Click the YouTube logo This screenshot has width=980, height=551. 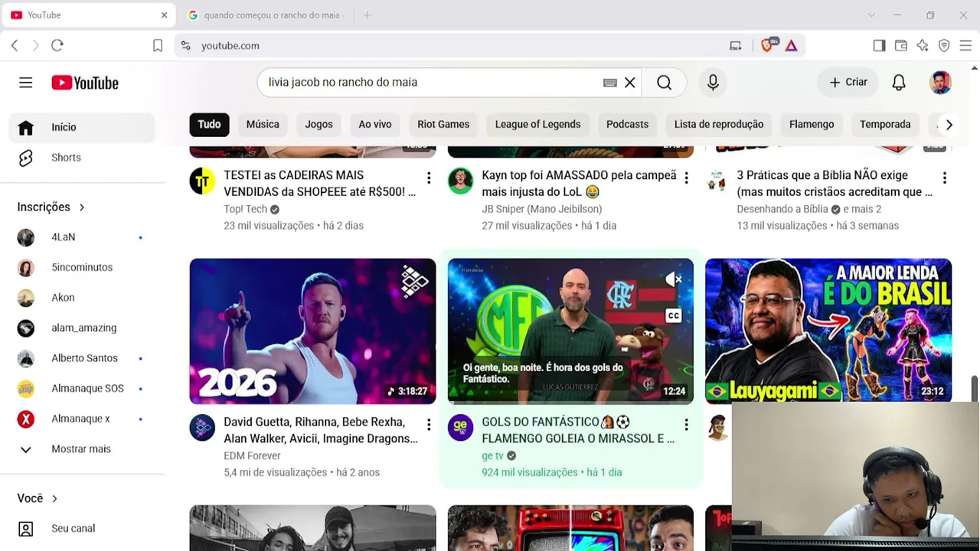coord(85,83)
